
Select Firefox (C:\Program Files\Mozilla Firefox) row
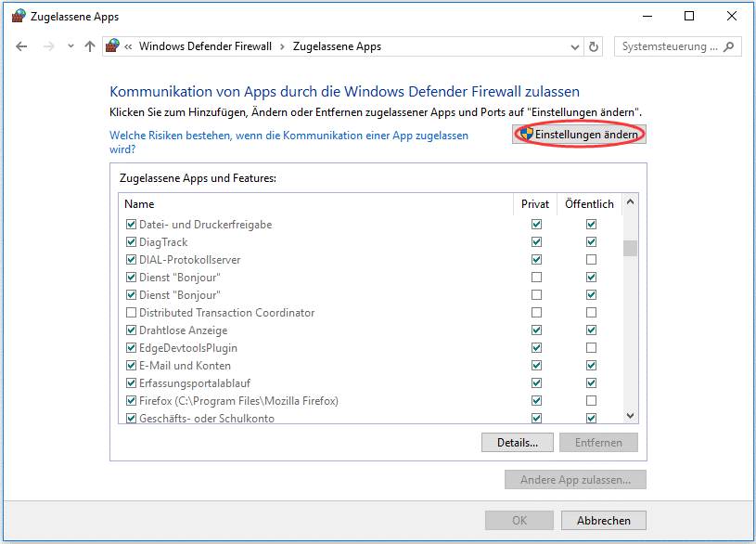238,401
